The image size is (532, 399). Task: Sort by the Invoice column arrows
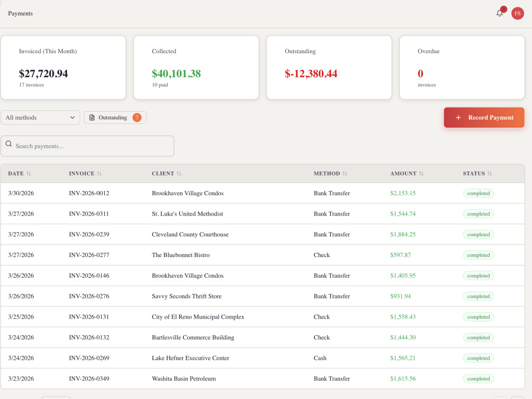coord(99,173)
